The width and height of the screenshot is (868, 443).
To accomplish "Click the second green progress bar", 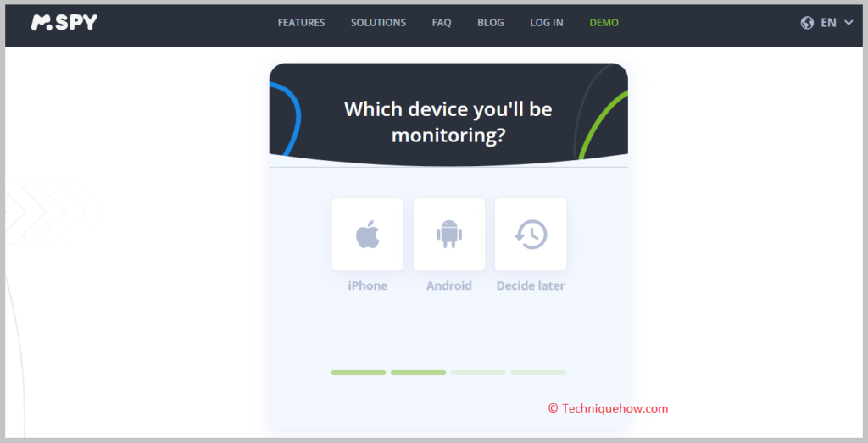I will click(x=419, y=373).
